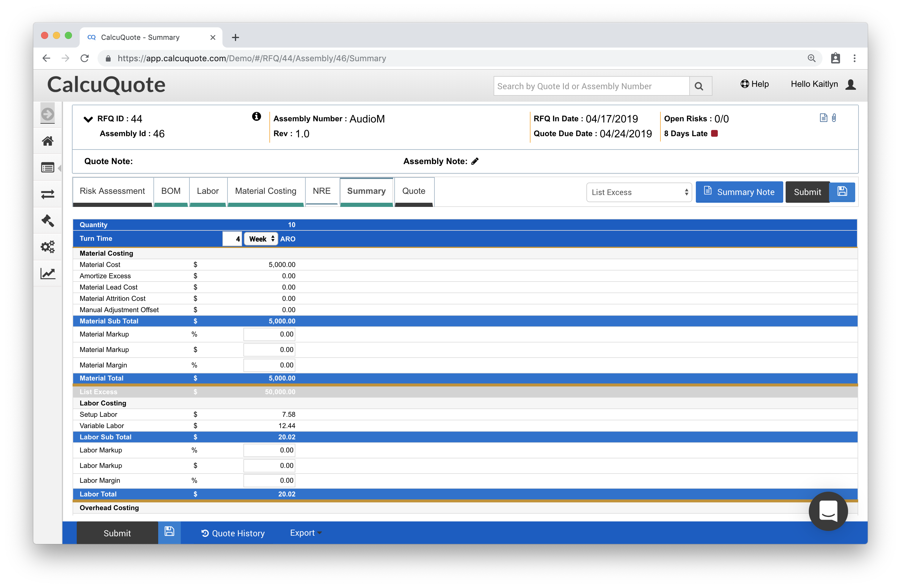Switch to the Labor tab
The height and width of the screenshot is (588, 901).
click(x=208, y=191)
